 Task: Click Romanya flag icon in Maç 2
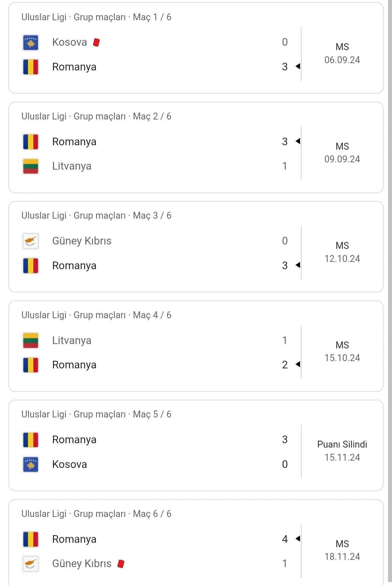pos(30,142)
